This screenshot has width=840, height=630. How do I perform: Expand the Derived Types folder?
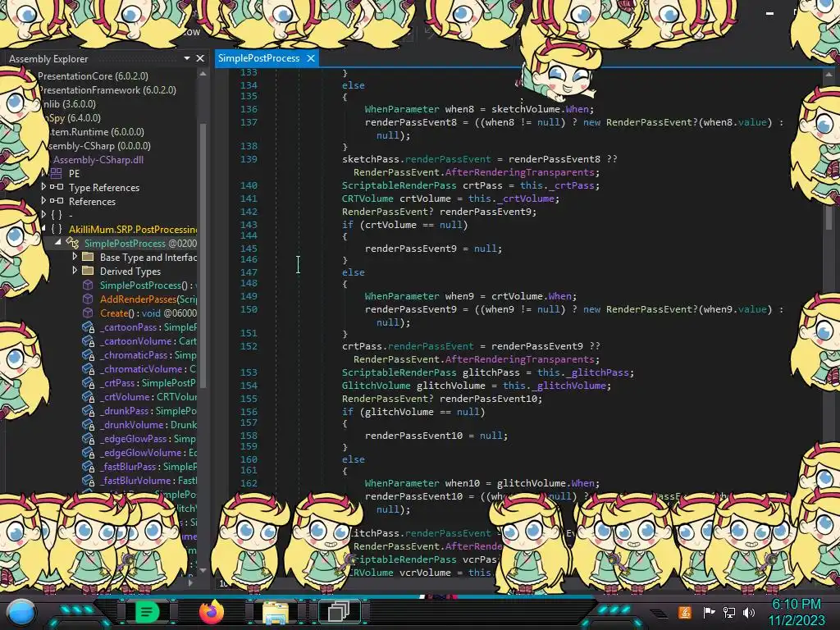click(x=75, y=270)
